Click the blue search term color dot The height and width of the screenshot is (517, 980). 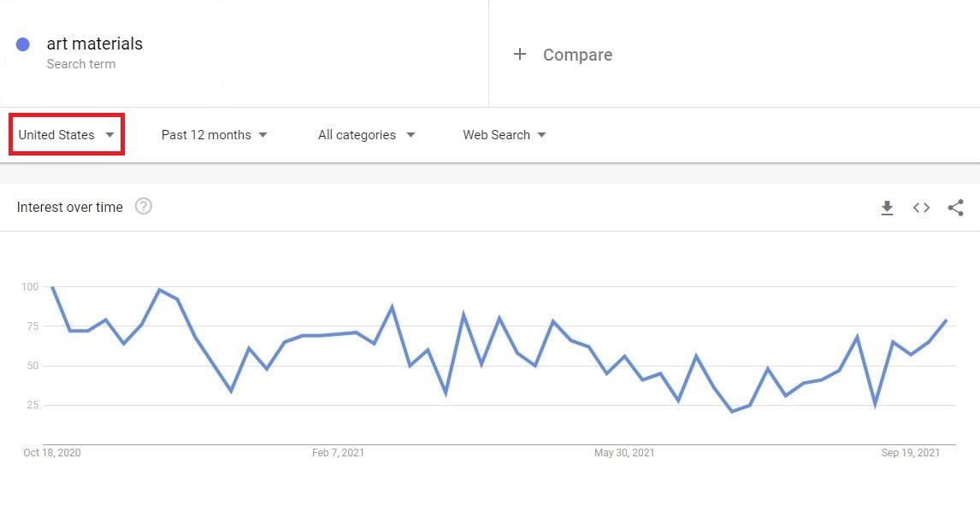tap(22, 44)
